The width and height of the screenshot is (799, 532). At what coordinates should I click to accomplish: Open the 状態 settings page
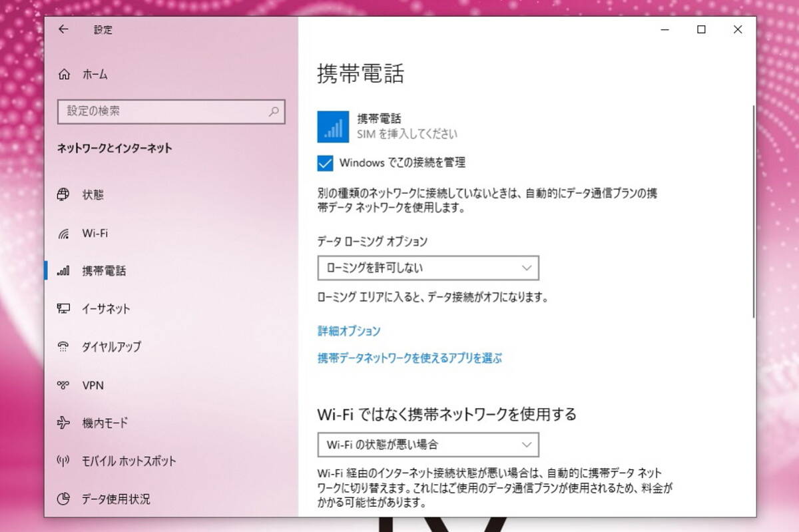(171, 195)
